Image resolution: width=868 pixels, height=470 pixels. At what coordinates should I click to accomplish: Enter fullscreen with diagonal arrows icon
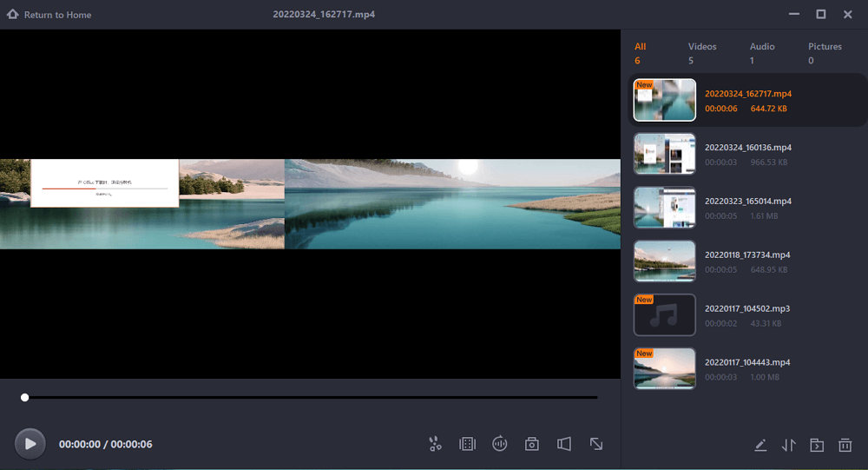596,444
